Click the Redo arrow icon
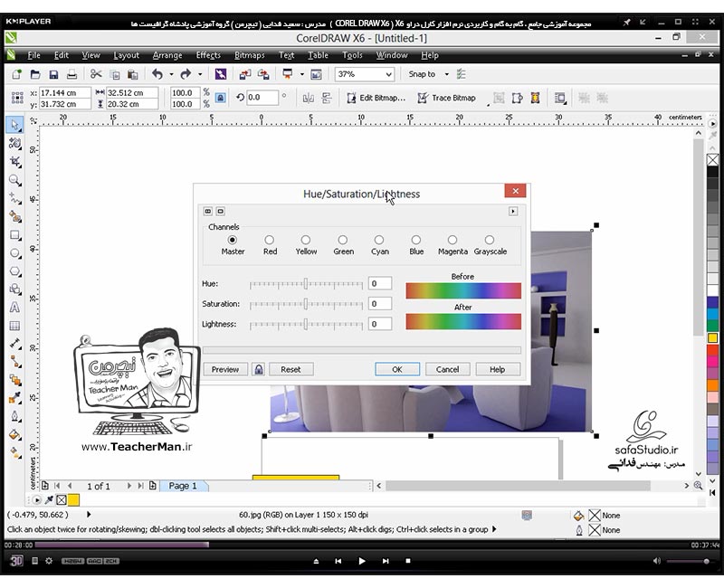This screenshot has width=724, height=588. (186, 74)
